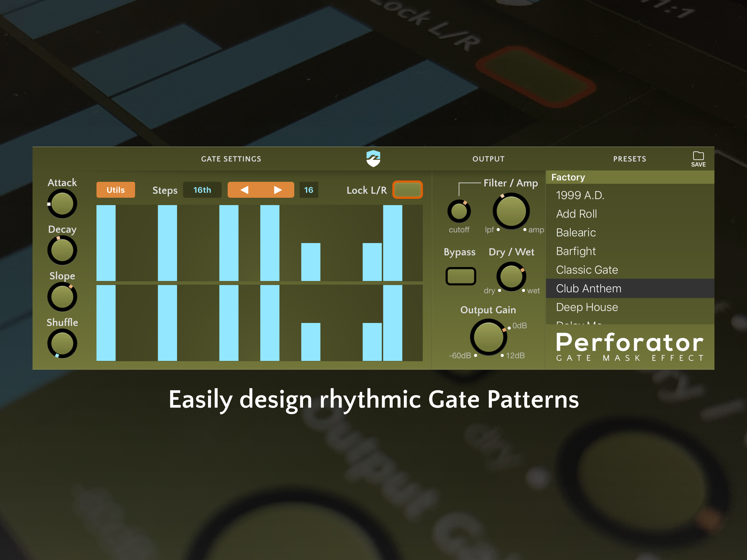The height and width of the screenshot is (560, 747).
Task: Click the first gate step bar in top row
Action: click(x=106, y=243)
